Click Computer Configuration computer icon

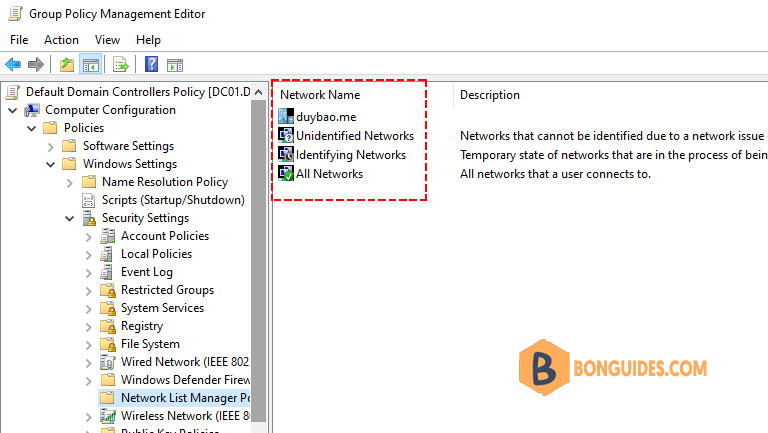tap(32, 110)
